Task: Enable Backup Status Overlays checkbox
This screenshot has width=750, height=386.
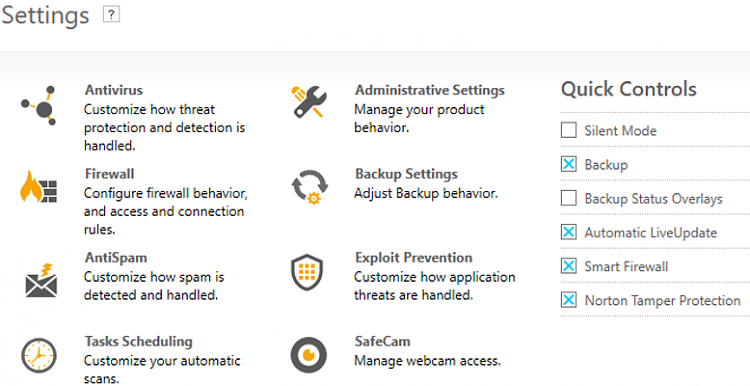Action: tap(568, 198)
